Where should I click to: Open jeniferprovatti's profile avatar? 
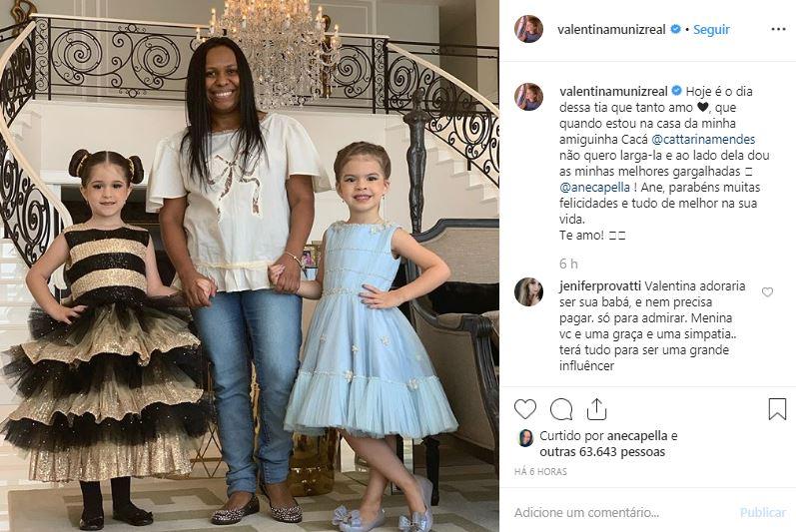528,291
